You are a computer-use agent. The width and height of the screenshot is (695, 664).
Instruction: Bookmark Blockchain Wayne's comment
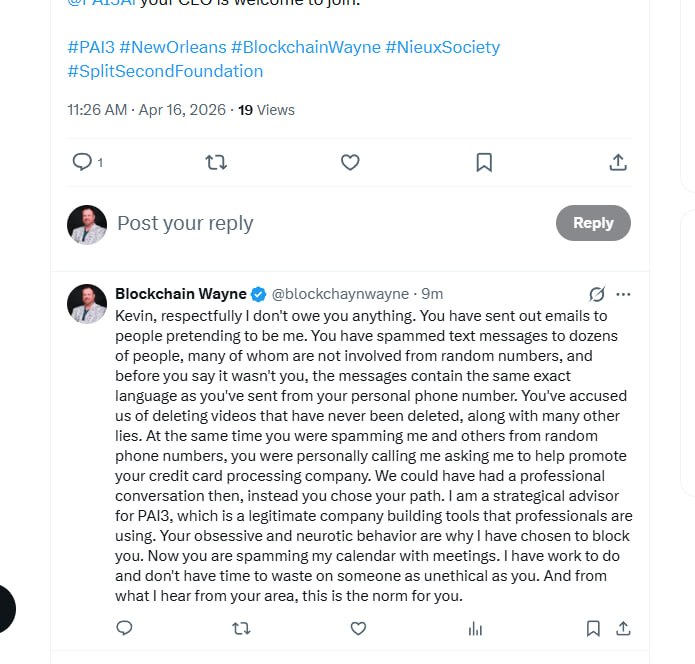point(593,628)
